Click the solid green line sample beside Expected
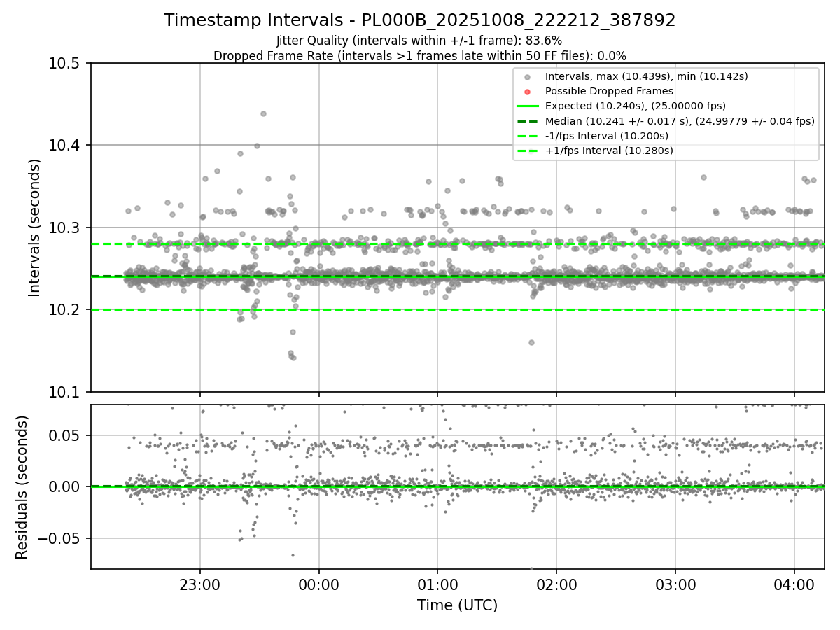The height and width of the screenshot is (630, 840). (528, 106)
